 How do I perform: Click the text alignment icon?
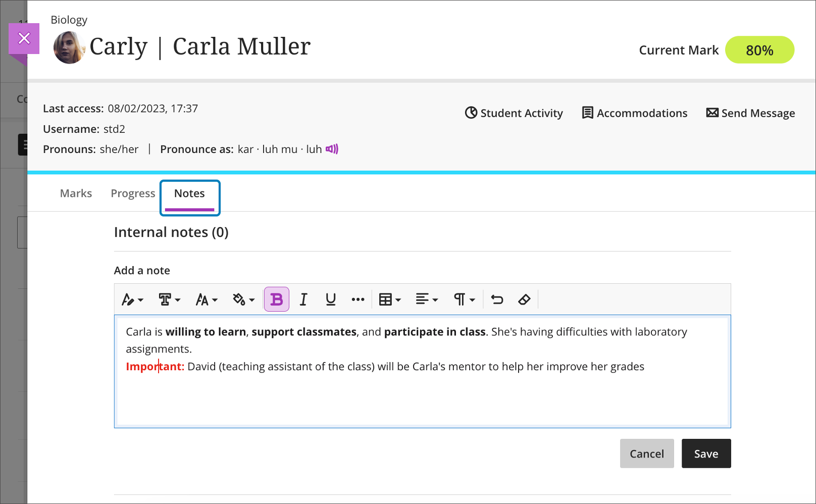pyautogui.click(x=427, y=299)
